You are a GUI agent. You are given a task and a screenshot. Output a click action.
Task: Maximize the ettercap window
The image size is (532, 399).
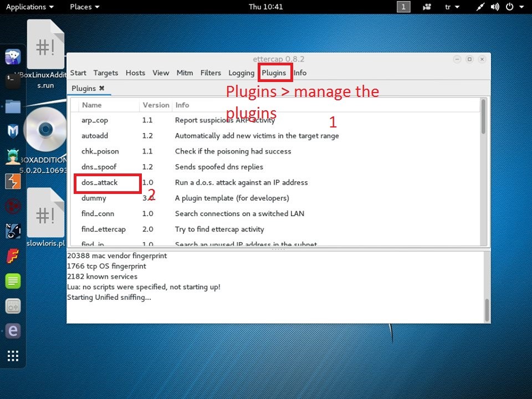[x=469, y=59]
